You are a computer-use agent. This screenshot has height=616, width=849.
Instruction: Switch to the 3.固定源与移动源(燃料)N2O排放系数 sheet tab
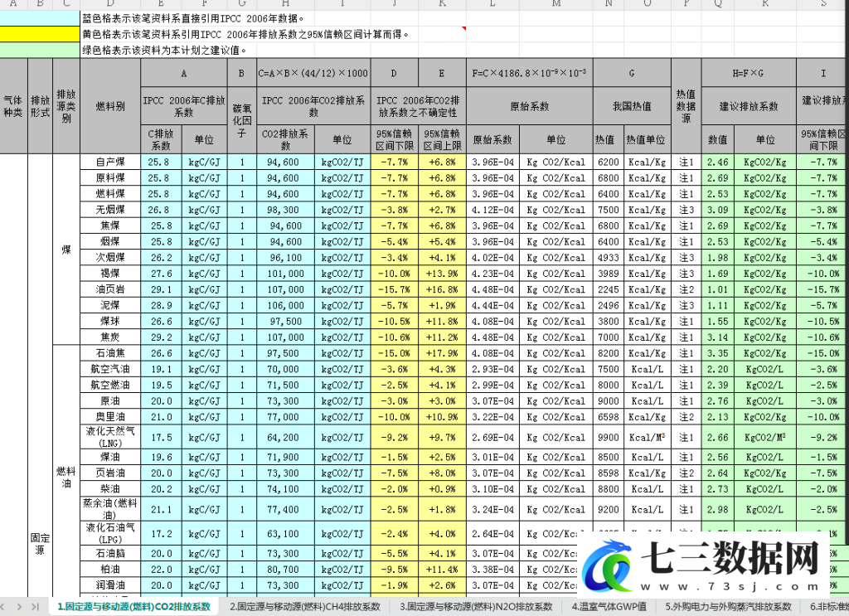point(476,607)
